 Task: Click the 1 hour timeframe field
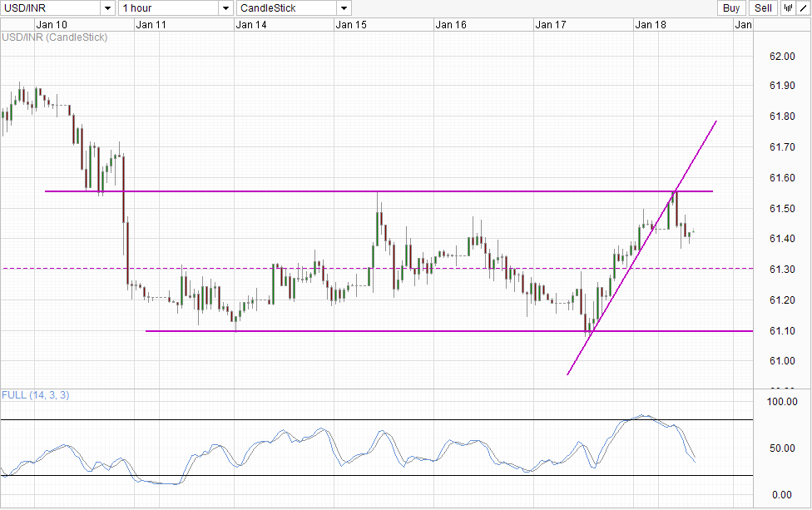(169, 7)
